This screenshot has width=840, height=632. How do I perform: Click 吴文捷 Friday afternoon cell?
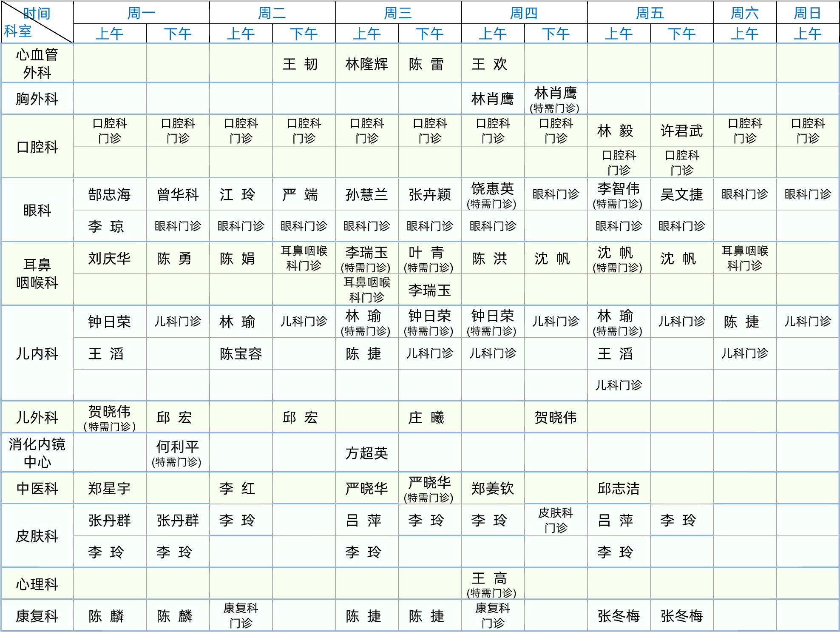pyautogui.click(x=681, y=194)
